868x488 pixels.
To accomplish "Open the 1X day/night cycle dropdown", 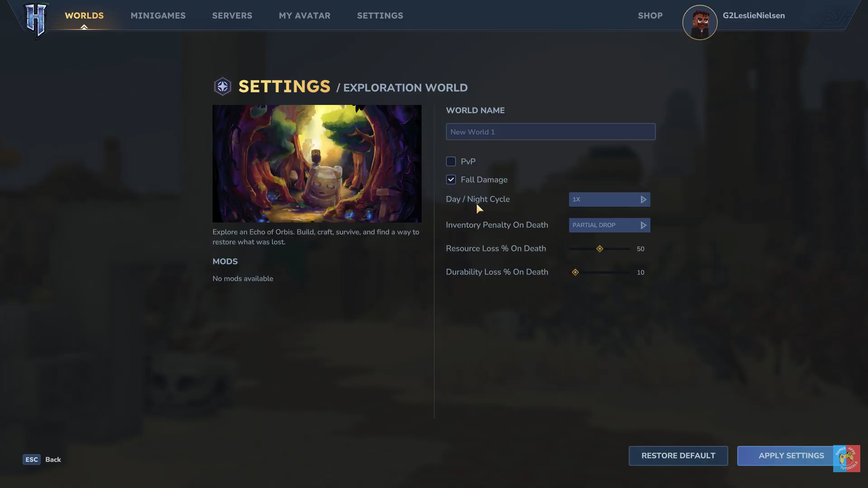I will coord(604,199).
